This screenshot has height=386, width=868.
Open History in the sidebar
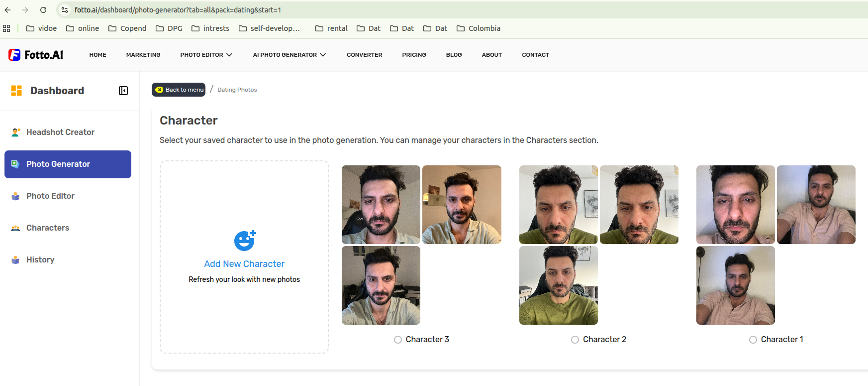click(x=68, y=259)
